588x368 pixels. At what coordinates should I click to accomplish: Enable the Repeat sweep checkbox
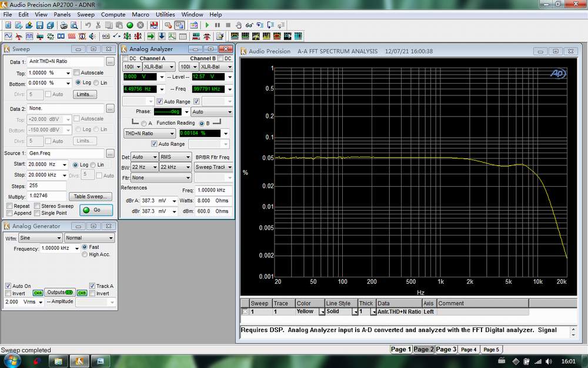[9, 205]
